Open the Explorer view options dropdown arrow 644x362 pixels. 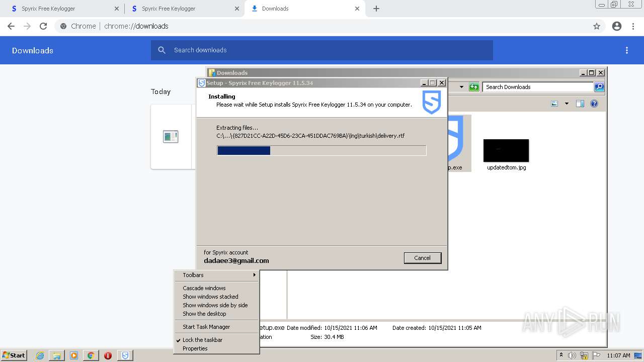coord(567,104)
